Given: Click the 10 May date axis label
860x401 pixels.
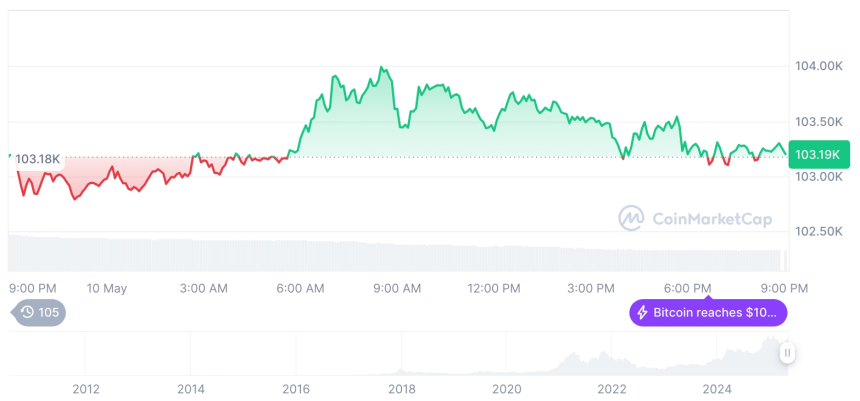Looking at the screenshot, I should 107,288.
